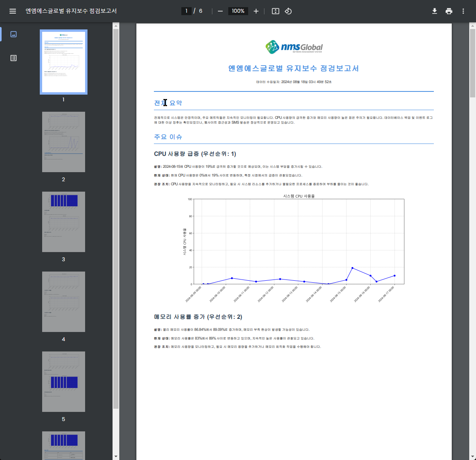Screen dimensions: 476x460
Task: Click the 전체 요약 section heading
Action: click(x=168, y=103)
